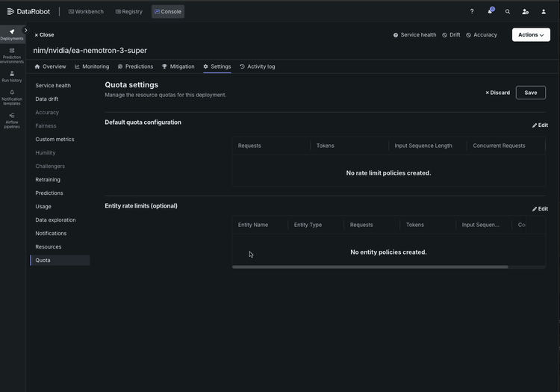
Task: Select the Settings tab
Action: (x=217, y=66)
